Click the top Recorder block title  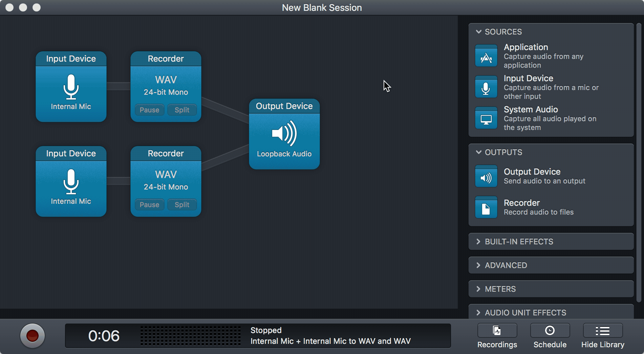(x=166, y=59)
